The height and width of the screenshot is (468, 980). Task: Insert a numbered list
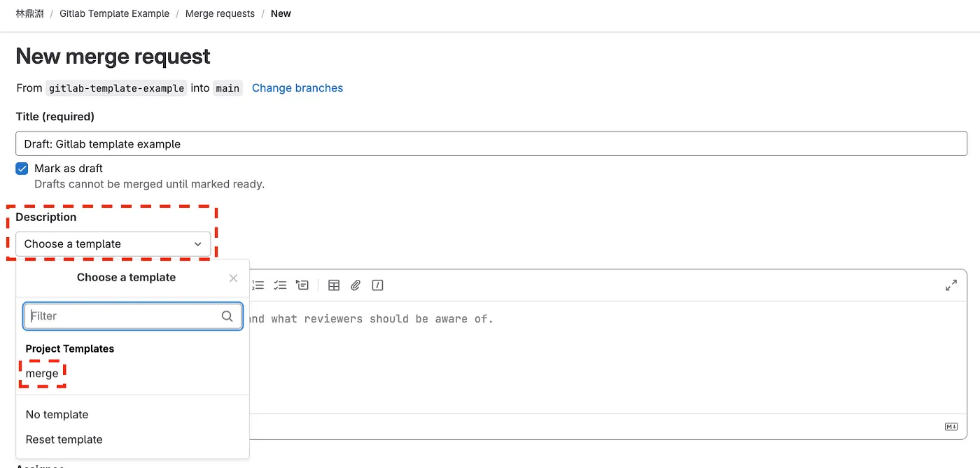coord(258,285)
